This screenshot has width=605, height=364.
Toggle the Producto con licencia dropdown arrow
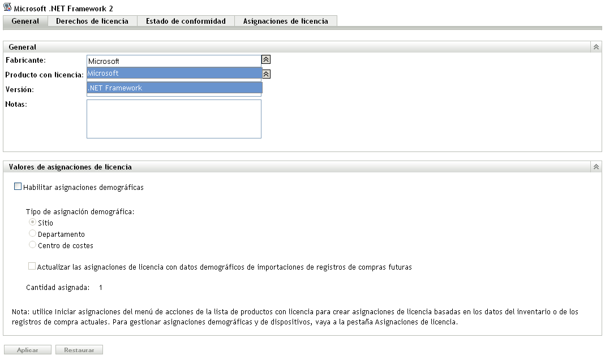coord(266,74)
